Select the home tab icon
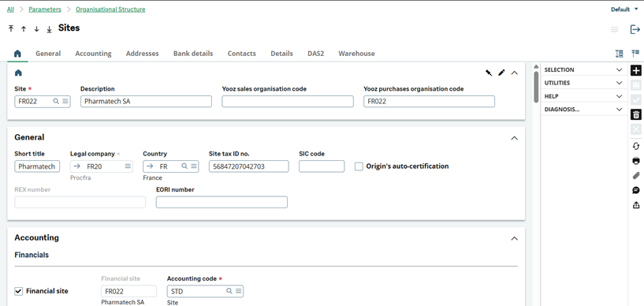The height and width of the screenshot is (306, 644). [x=17, y=54]
